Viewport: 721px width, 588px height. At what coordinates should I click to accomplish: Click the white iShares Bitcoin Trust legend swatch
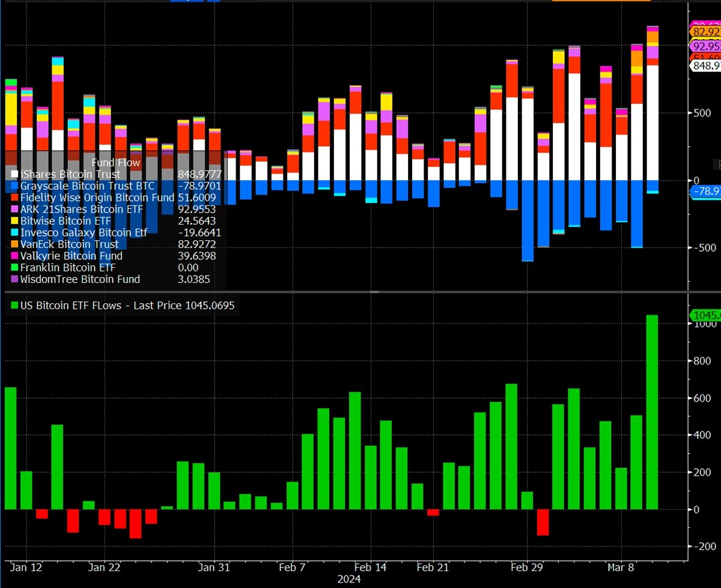click(x=14, y=174)
